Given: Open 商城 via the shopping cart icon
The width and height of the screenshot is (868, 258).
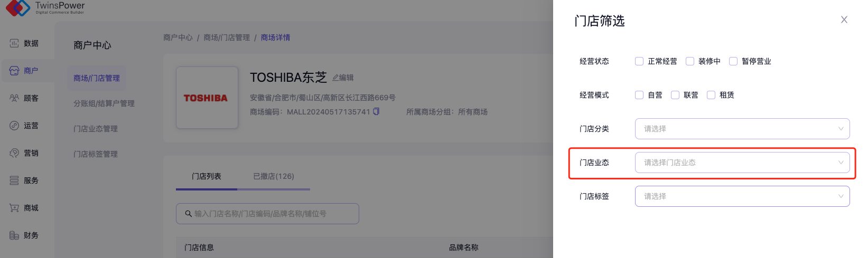Looking at the screenshot, I should click(x=14, y=208).
